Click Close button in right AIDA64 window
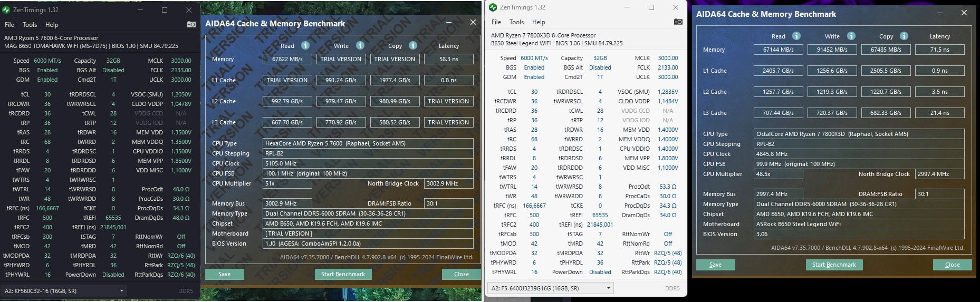Image resolution: width=980 pixels, height=302 pixels. click(x=952, y=265)
